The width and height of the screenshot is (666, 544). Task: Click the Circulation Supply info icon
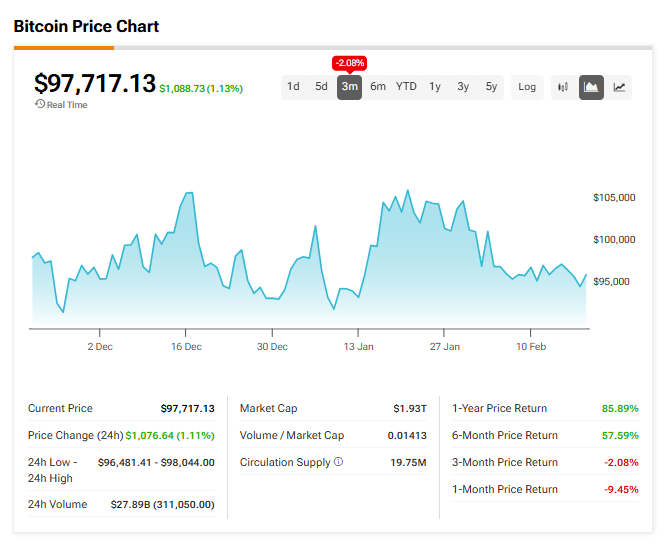click(339, 462)
